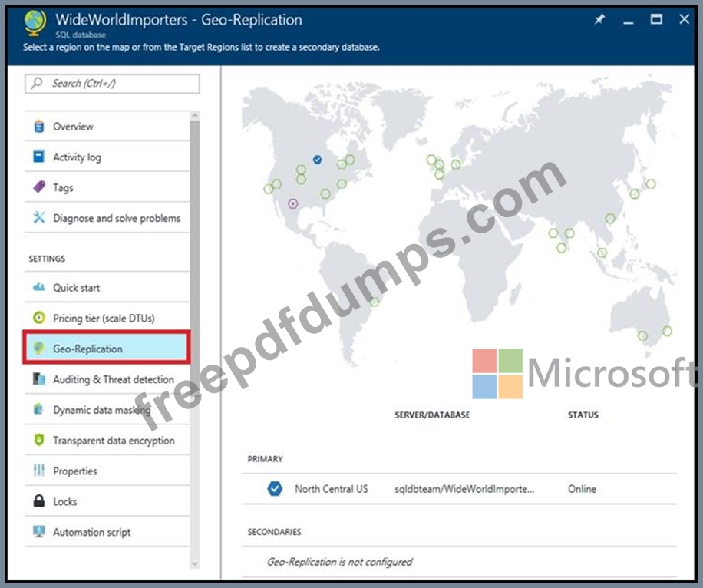
Task: Open Transparent data encryption
Action: pyautogui.click(x=107, y=440)
